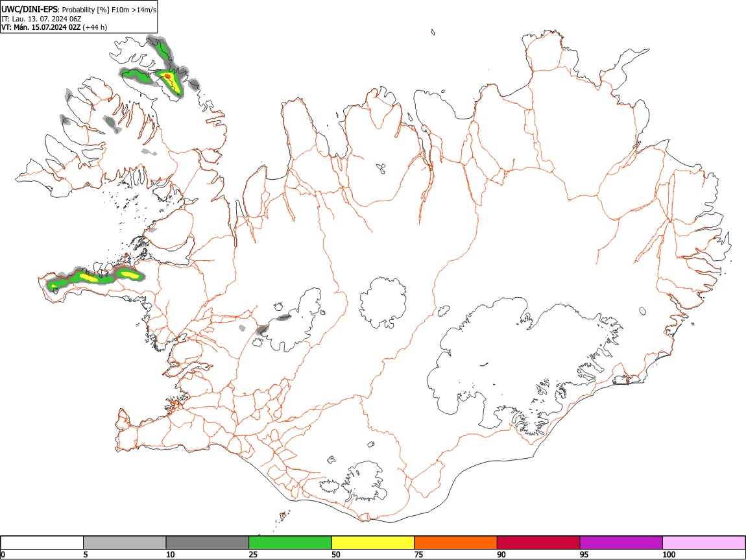This screenshot has width=746, height=560.
Task: Click the light gray 5–10 legend swatch
Action: pos(125,543)
